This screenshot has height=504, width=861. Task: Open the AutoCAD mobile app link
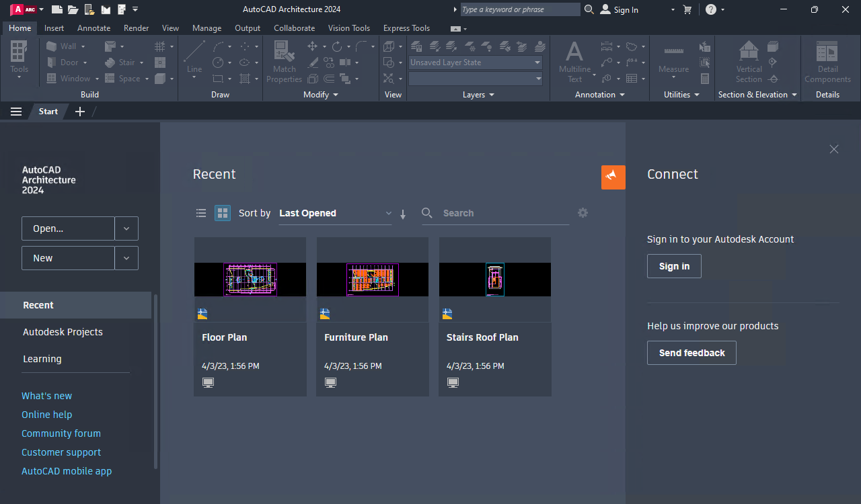67,471
